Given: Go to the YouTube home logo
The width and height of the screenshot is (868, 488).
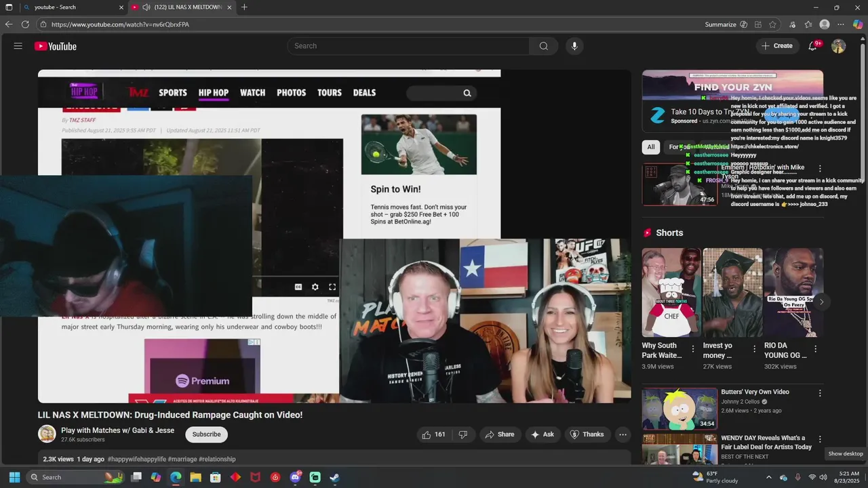Looking at the screenshot, I should (56, 46).
